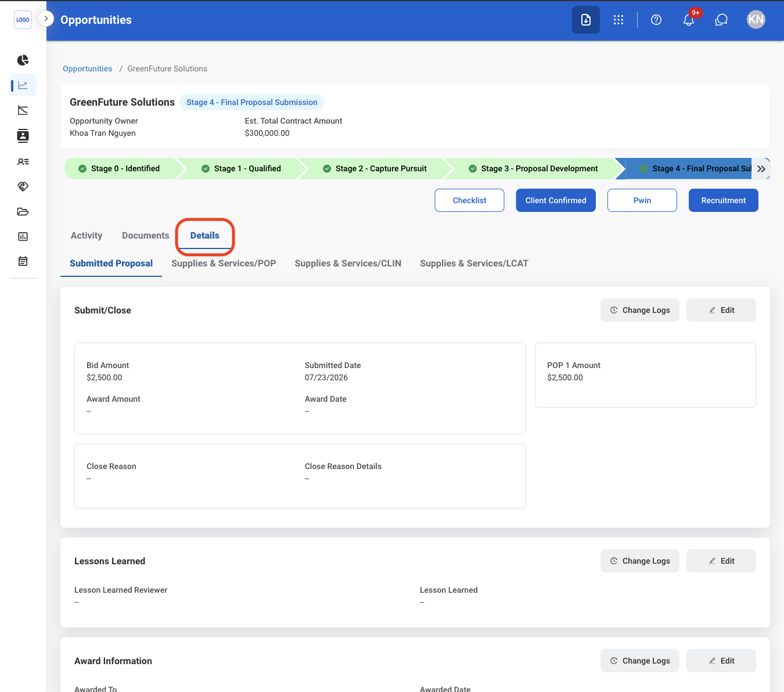This screenshot has width=784, height=692.
Task: Open the apps grid menu
Action: click(x=618, y=20)
